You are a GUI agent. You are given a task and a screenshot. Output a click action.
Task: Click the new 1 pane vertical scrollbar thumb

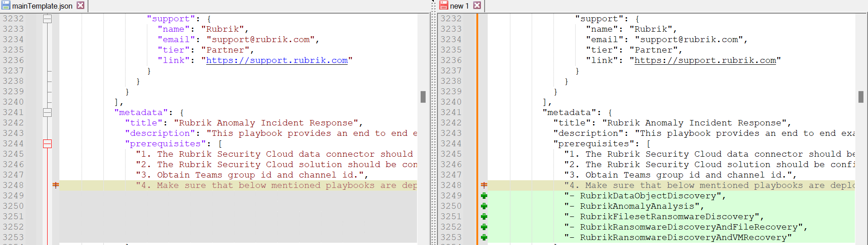pos(861,96)
